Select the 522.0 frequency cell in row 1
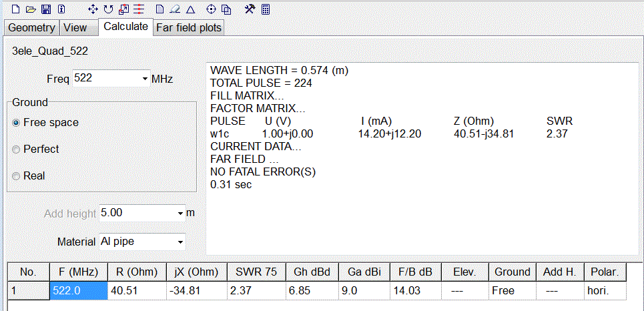The image size is (644, 311). click(x=78, y=290)
